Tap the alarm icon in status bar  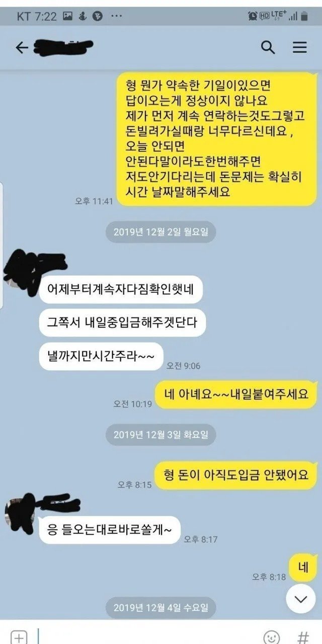[x=253, y=16]
